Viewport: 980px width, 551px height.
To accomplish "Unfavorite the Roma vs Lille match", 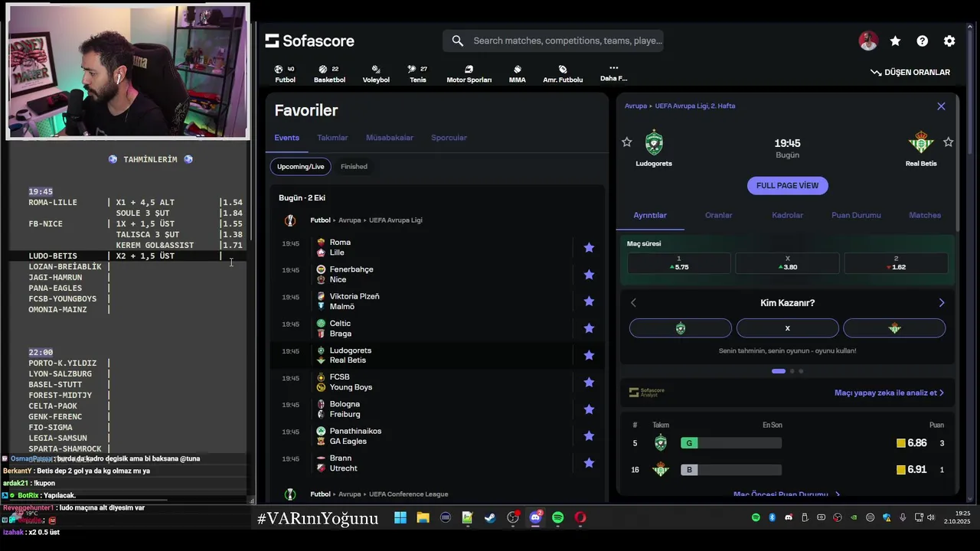I will (x=589, y=247).
